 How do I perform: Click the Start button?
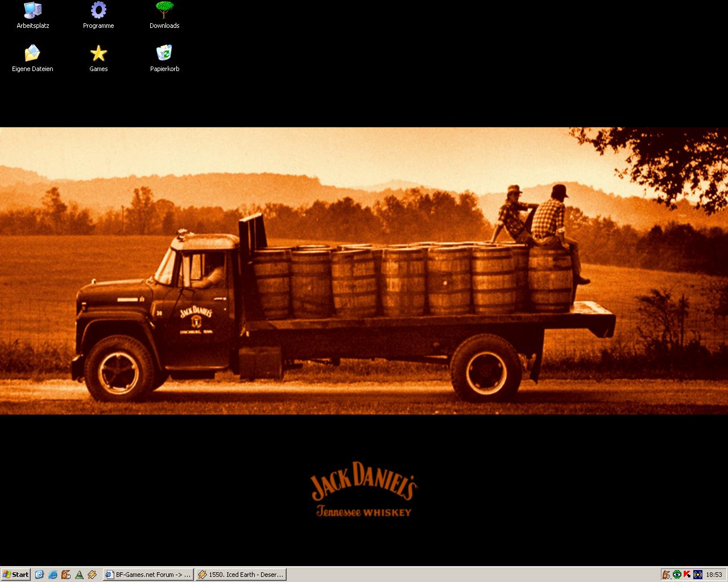(16, 575)
